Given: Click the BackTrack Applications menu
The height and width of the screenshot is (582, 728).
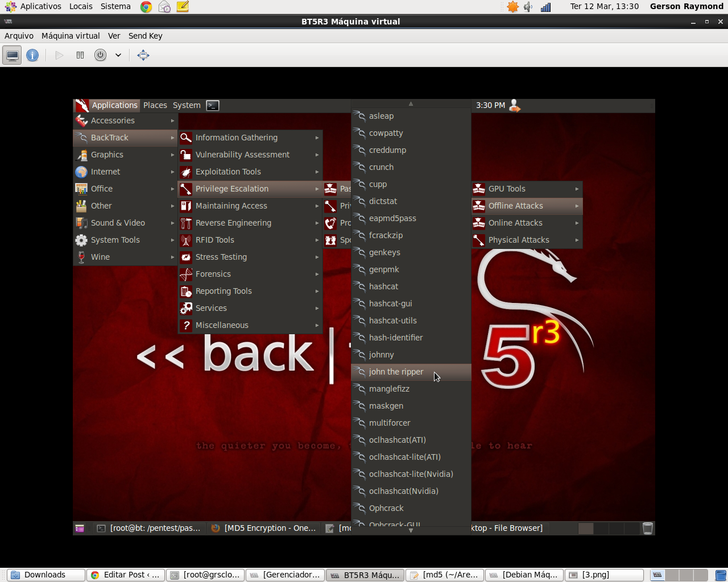Looking at the screenshot, I should point(107,105).
